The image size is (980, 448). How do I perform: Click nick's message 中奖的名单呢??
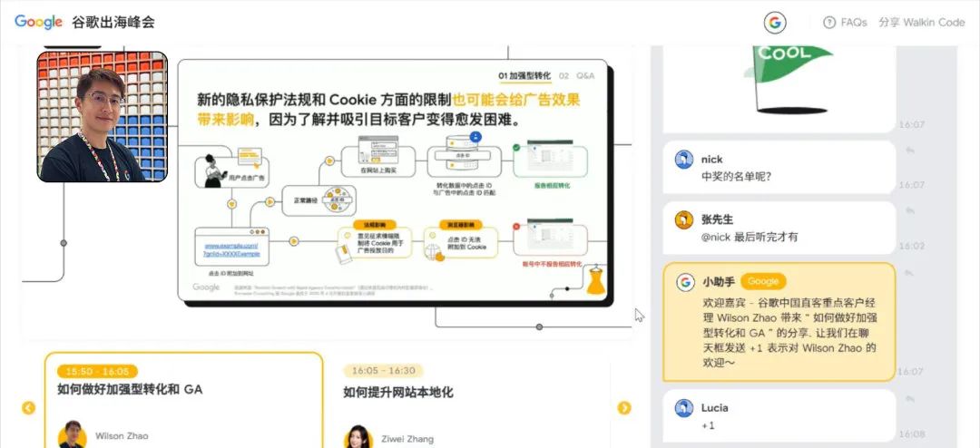tap(736, 177)
